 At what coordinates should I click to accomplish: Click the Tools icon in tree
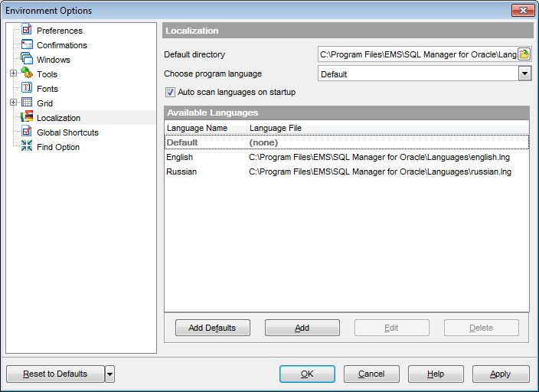point(27,74)
